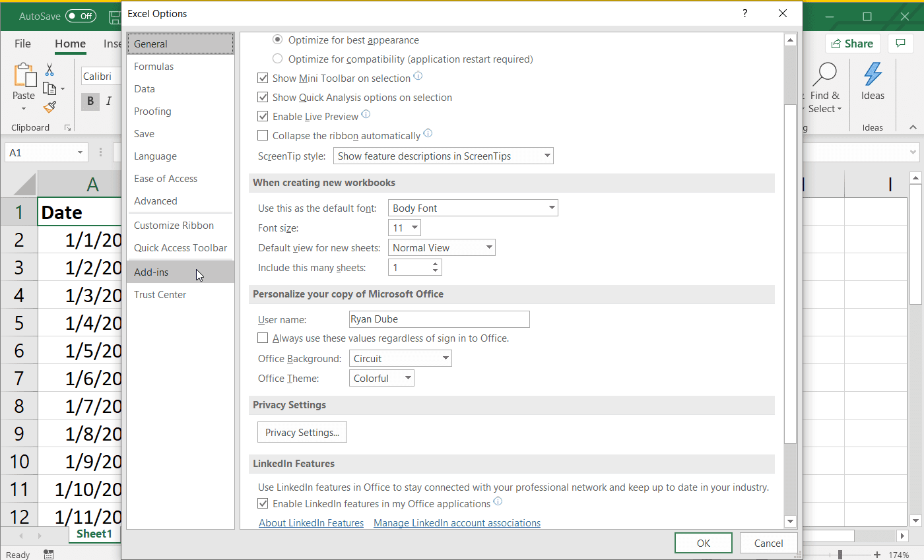Open the Name Box dropdown arrow
Viewport: 924px width, 560px height.
click(81, 152)
